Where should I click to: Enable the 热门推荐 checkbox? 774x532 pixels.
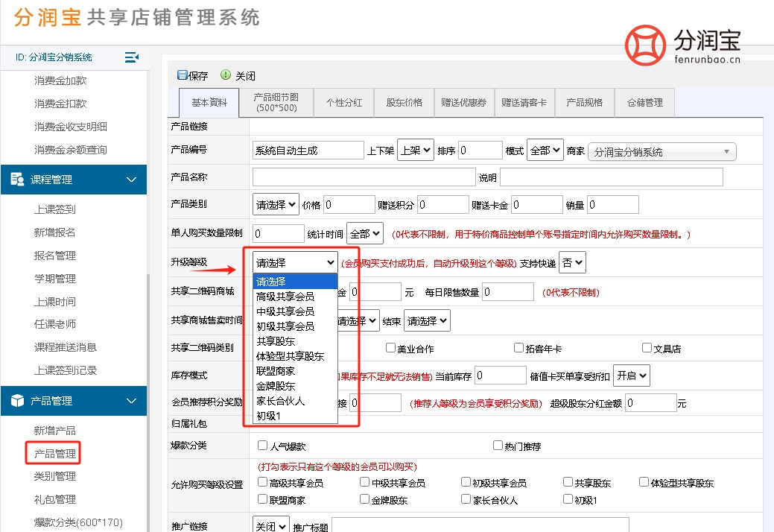tap(497, 445)
